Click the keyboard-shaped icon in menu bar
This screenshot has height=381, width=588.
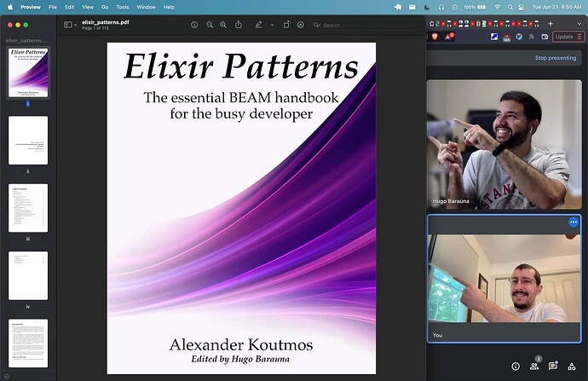[412, 7]
